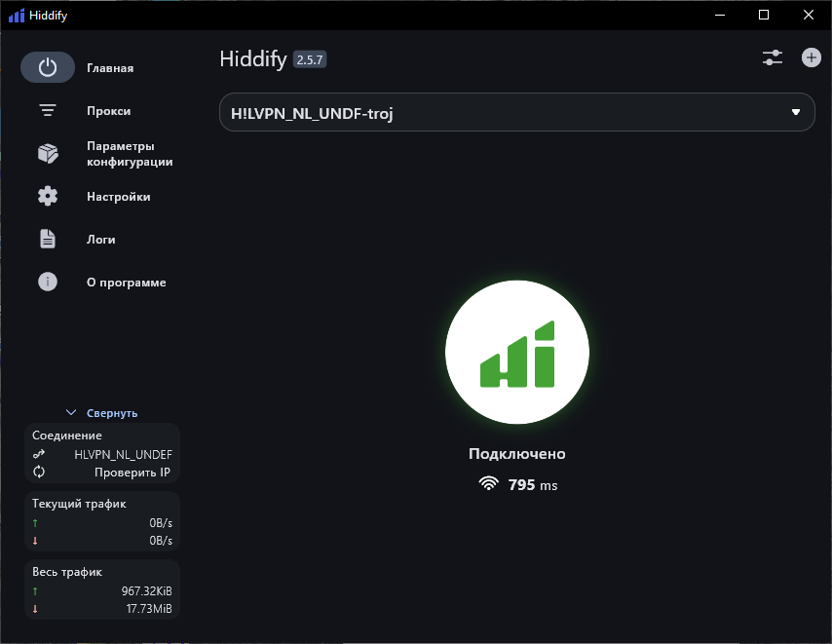Click the refresh icon beside Проверить IP

(x=39, y=472)
